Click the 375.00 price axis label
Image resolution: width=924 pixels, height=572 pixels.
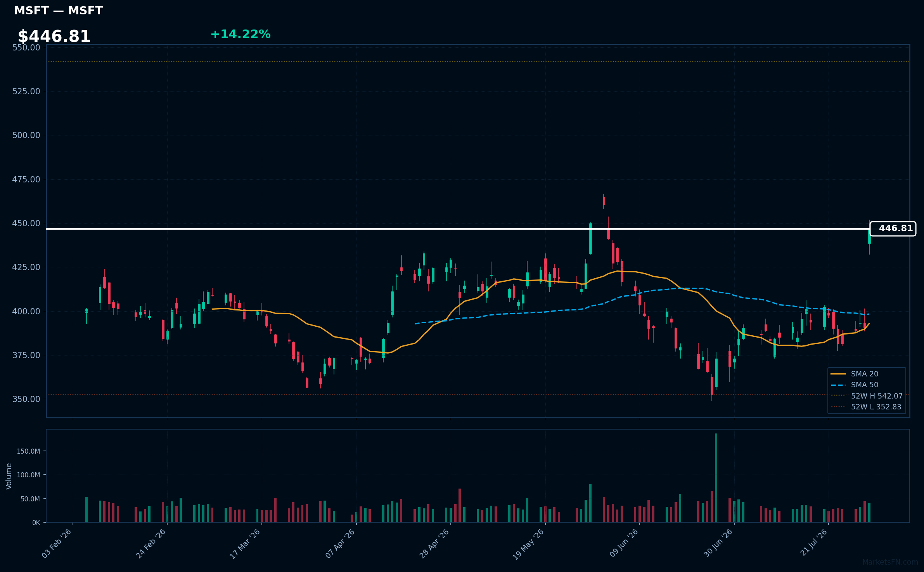(26, 355)
